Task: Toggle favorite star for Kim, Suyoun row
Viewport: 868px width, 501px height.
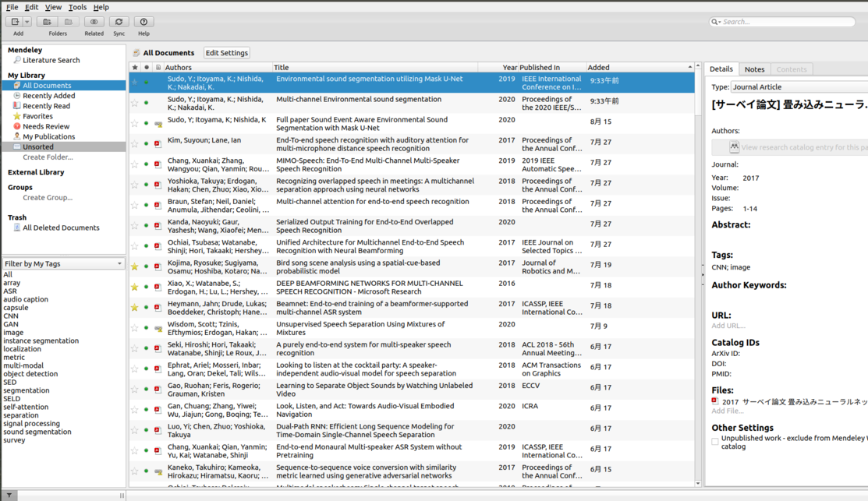Action: 134,144
